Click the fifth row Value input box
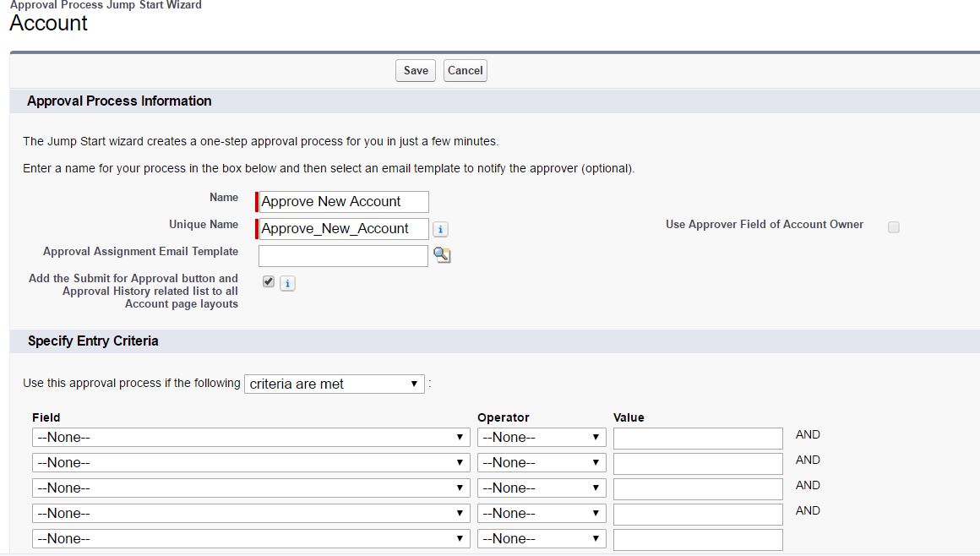The height and width of the screenshot is (556, 980). click(x=698, y=539)
